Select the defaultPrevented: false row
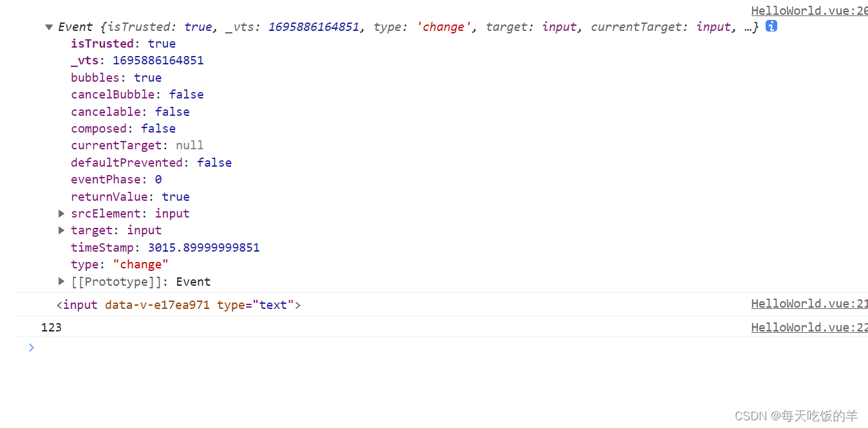Screen dimensions: 868x428 (x=151, y=162)
